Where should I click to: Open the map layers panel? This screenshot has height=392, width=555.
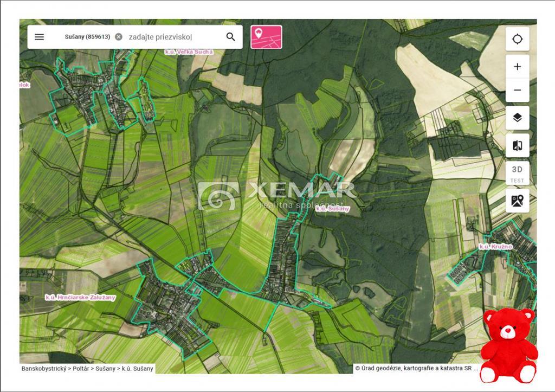518,118
